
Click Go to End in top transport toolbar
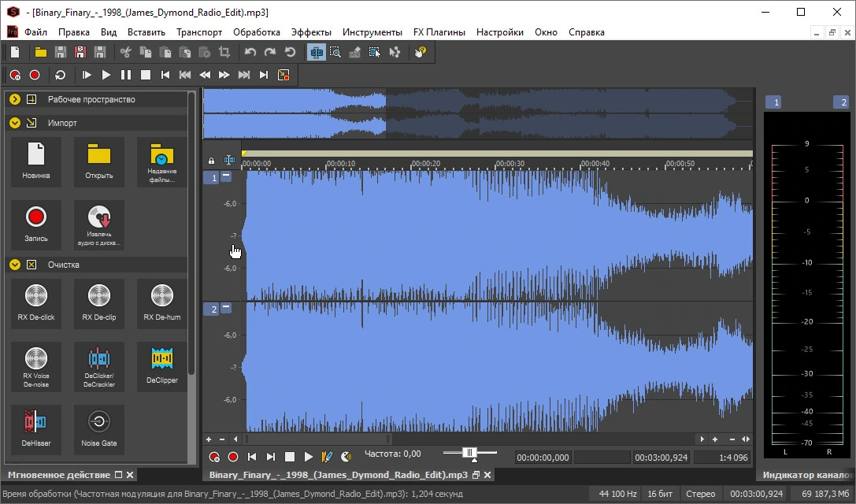point(264,75)
